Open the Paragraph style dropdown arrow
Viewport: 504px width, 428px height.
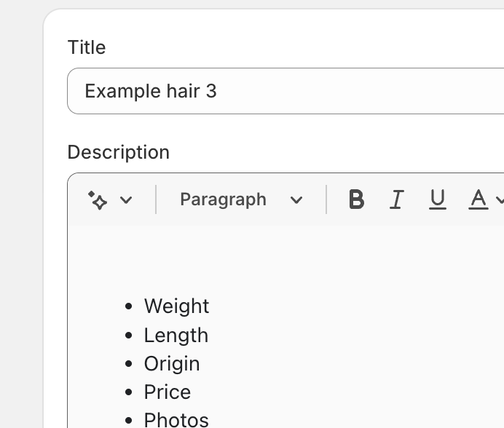[x=296, y=200]
